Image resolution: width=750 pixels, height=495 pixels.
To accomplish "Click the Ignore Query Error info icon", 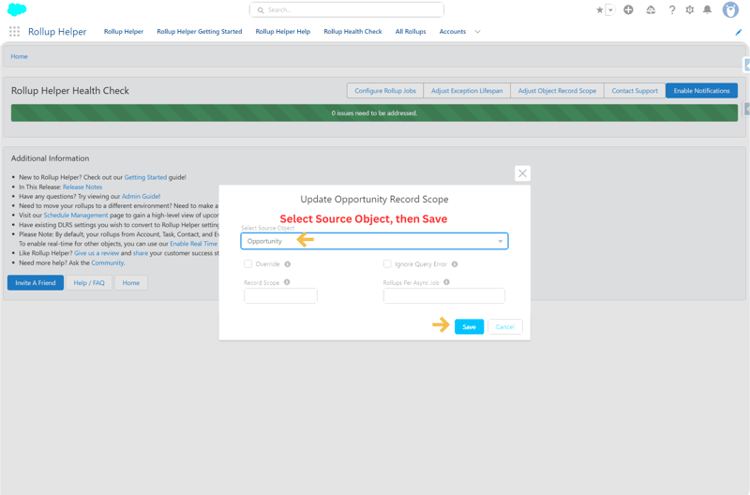I will [454, 264].
